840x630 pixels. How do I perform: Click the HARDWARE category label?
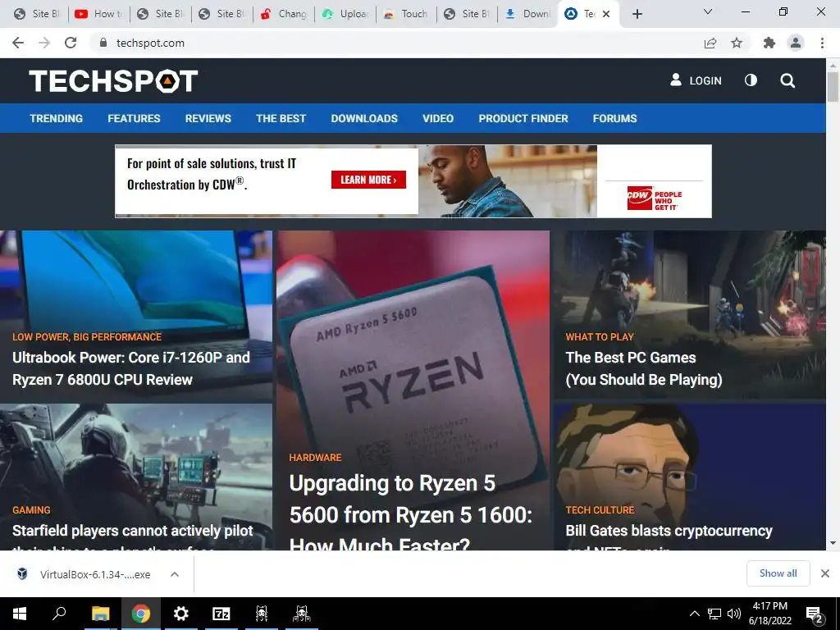pyautogui.click(x=315, y=458)
